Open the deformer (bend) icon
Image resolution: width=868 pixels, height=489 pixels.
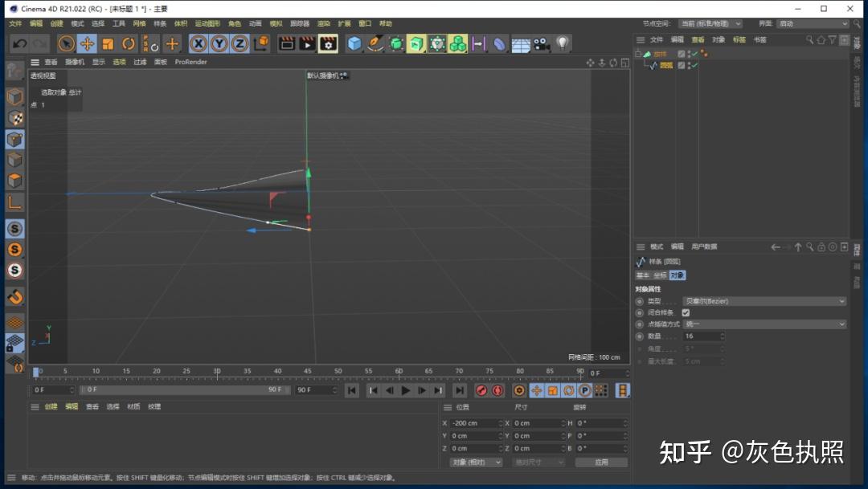point(499,43)
